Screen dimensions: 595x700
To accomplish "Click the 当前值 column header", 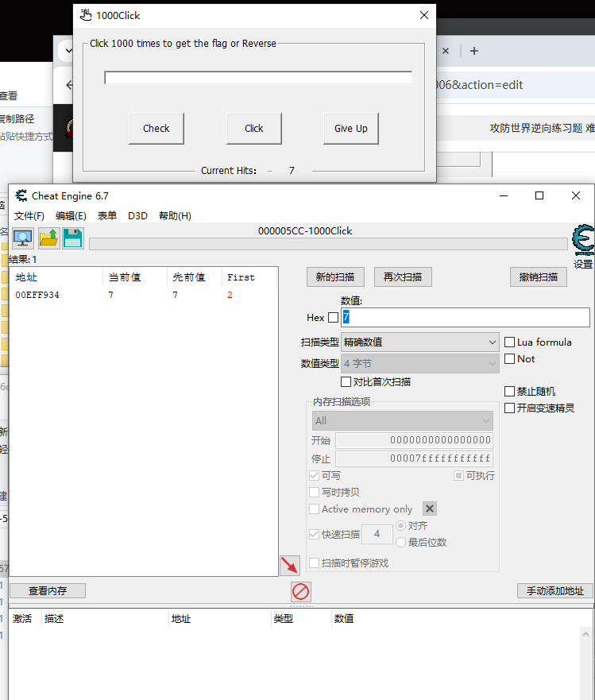I will (x=135, y=277).
